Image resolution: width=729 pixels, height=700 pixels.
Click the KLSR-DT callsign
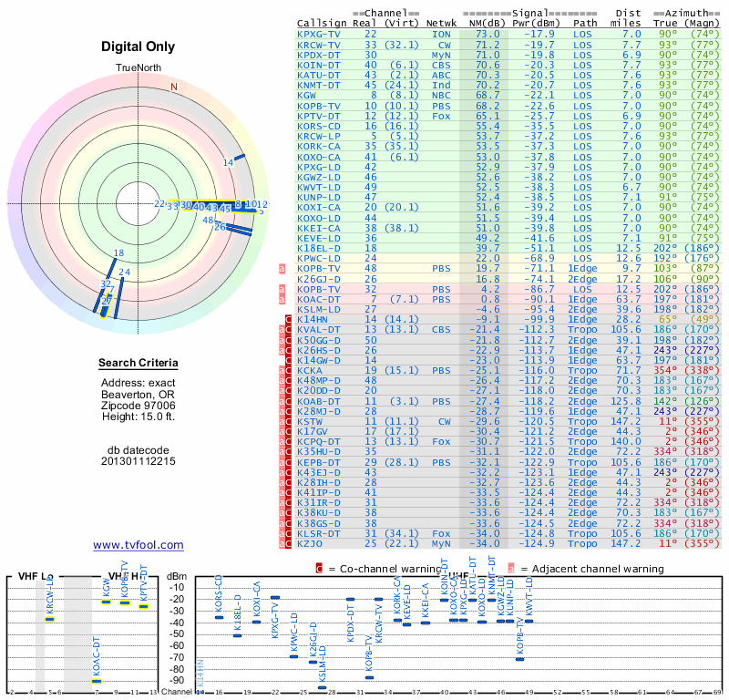(319, 533)
